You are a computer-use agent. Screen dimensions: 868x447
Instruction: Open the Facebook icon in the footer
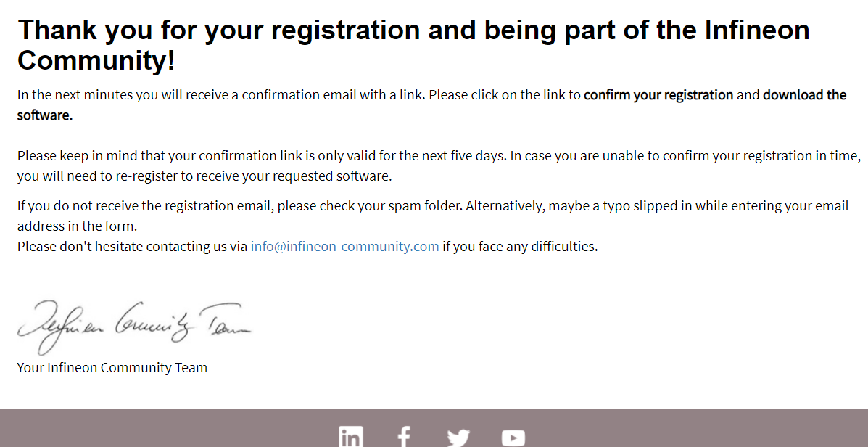(404, 436)
